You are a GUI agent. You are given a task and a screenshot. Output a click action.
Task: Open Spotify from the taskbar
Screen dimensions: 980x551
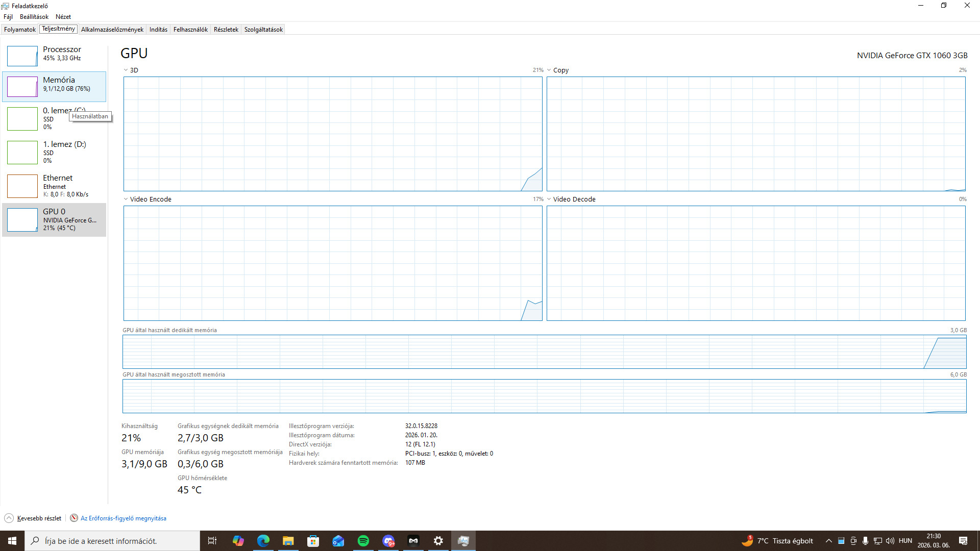pyautogui.click(x=363, y=541)
